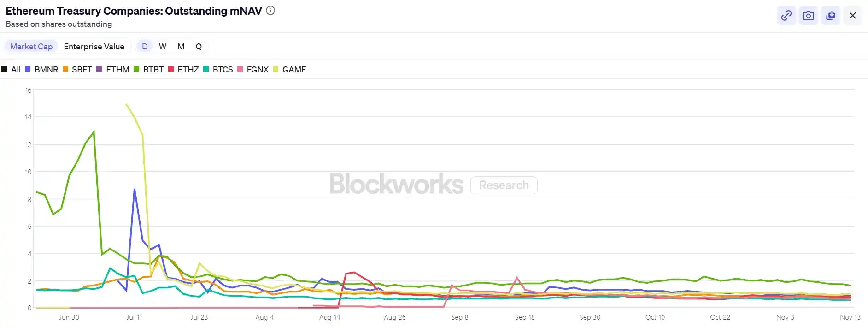Viewport: 868px width, 328px height.
Task: Hide the ETHM series via its legend entry
Action: click(118, 69)
